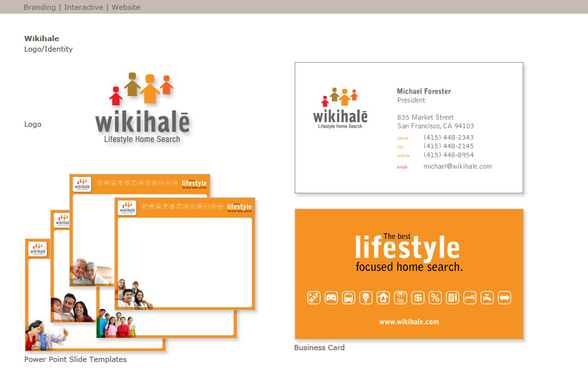Open the Interactive section in top bar

[83, 7]
